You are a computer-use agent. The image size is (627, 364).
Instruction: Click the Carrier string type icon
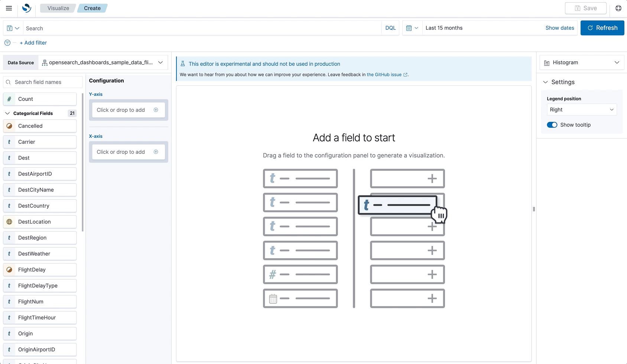click(x=9, y=142)
